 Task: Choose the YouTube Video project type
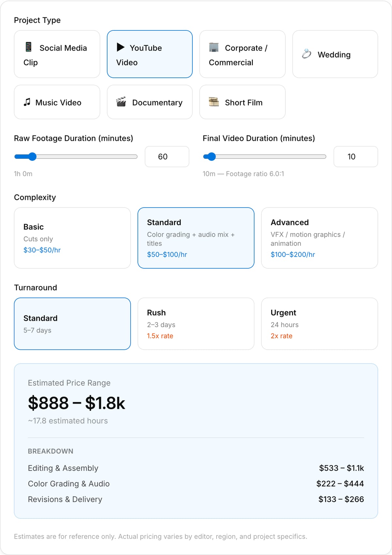click(x=150, y=54)
